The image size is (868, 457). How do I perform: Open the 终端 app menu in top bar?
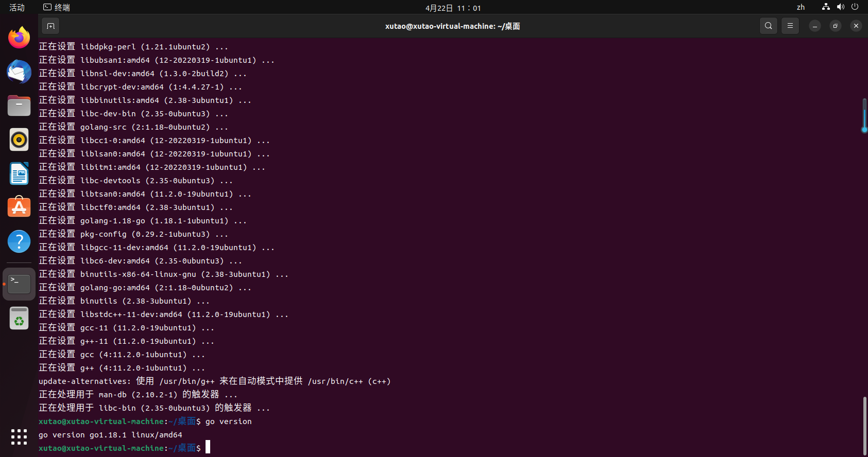[57, 7]
